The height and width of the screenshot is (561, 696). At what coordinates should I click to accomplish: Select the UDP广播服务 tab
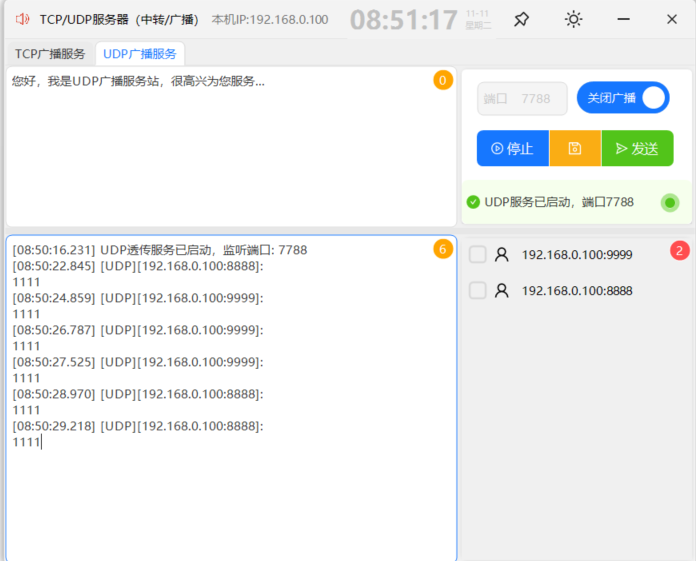coord(140,54)
